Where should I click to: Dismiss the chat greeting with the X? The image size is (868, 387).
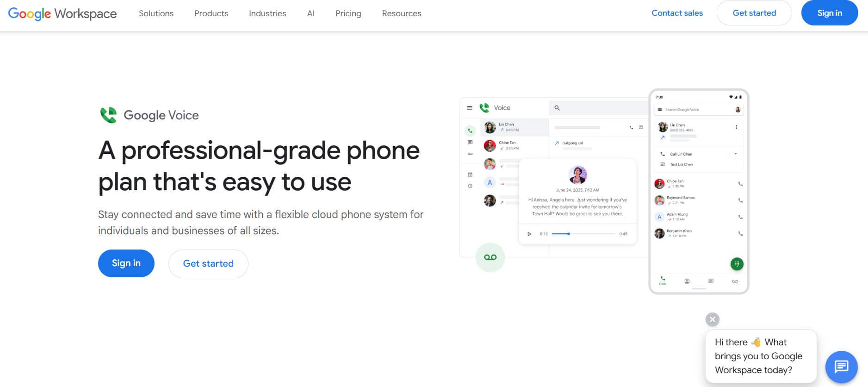(x=713, y=319)
